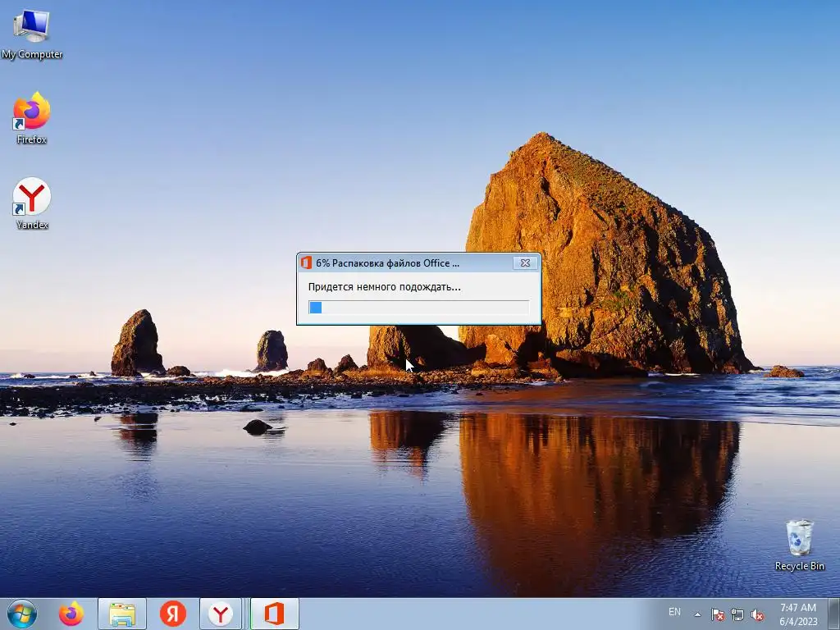The width and height of the screenshot is (840, 630).
Task: Click the unpacking progress bar
Action: pos(419,307)
